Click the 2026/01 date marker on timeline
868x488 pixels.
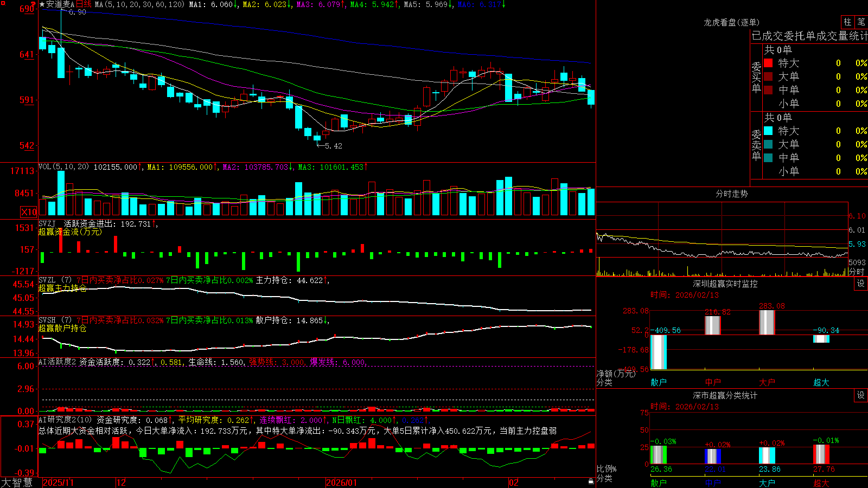click(x=341, y=483)
